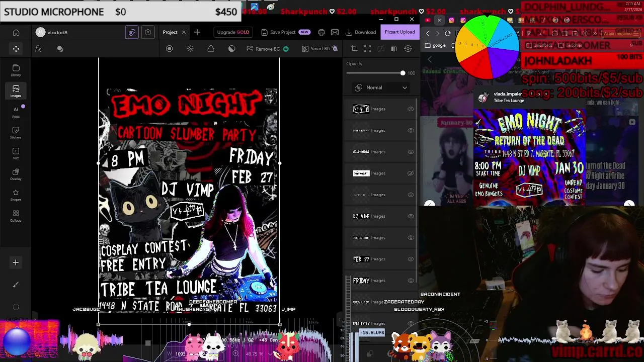Click the Emo Night Return of the Dead post image
This screenshot has height=362, width=644.
529,157
